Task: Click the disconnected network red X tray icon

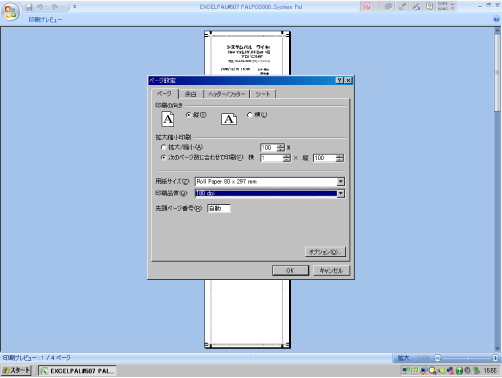Action: coord(450,370)
